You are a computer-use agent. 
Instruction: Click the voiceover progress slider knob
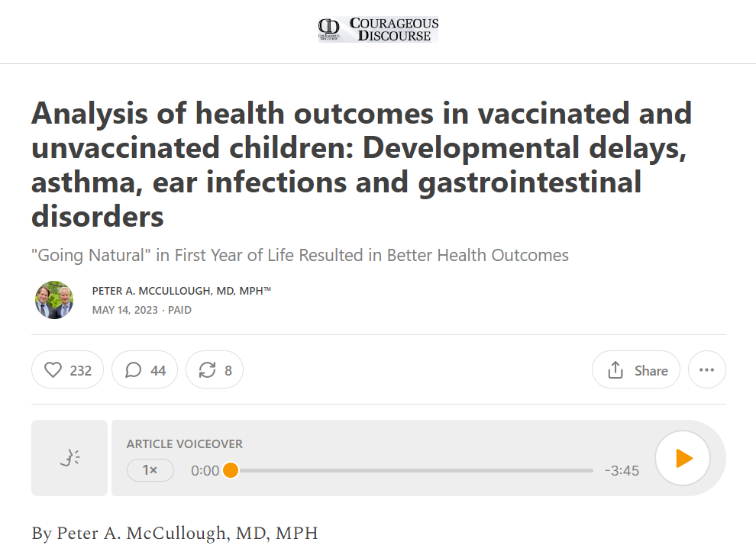pos(231,470)
